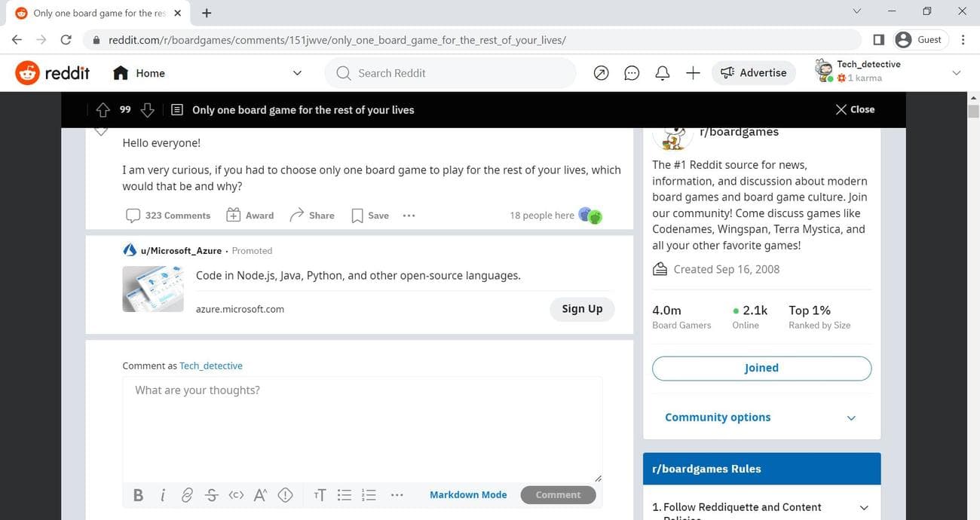Click the Sign Up button on Azure ad
The image size is (980, 520).
tap(582, 309)
